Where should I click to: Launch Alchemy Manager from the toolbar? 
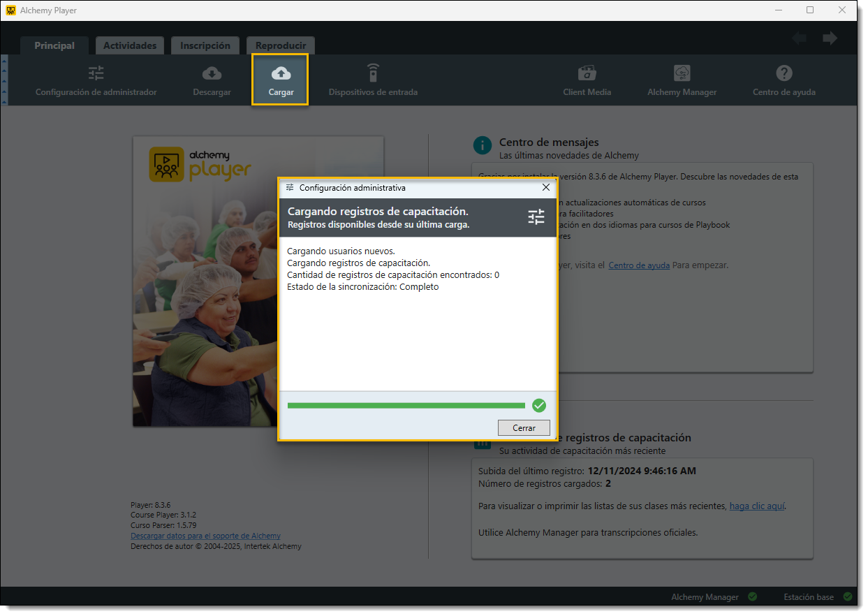(x=682, y=73)
